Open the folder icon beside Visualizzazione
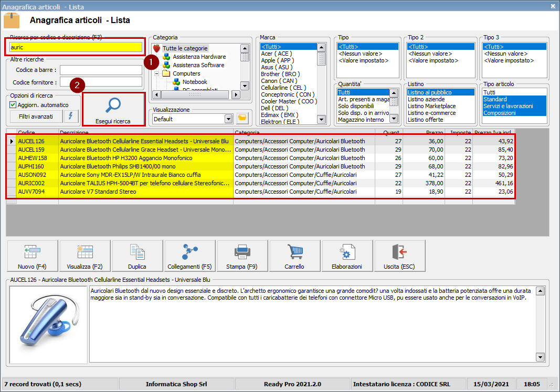This screenshot has height=392, width=560. pos(242,119)
